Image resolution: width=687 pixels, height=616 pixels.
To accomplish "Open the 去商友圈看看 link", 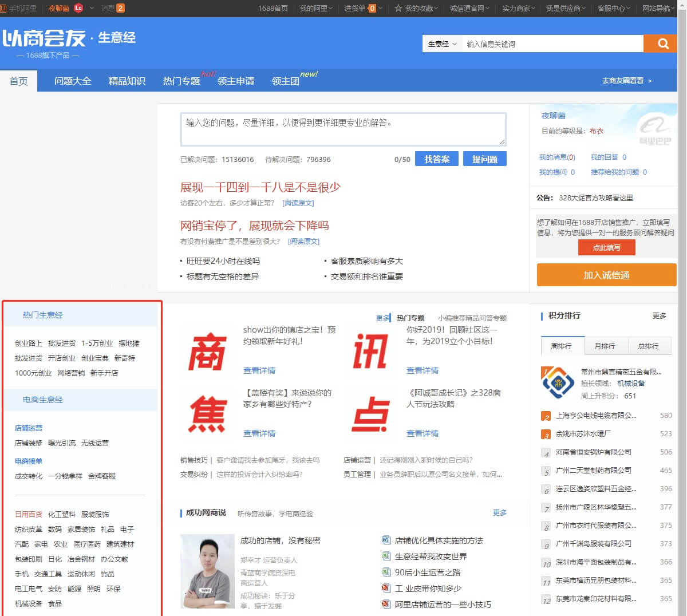I will click(627, 81).
